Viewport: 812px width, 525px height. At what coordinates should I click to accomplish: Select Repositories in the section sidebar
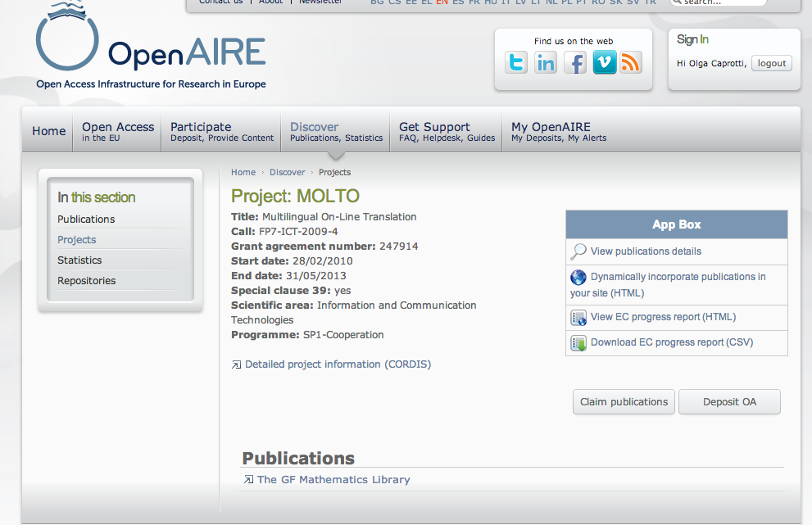tap(87, 281)
